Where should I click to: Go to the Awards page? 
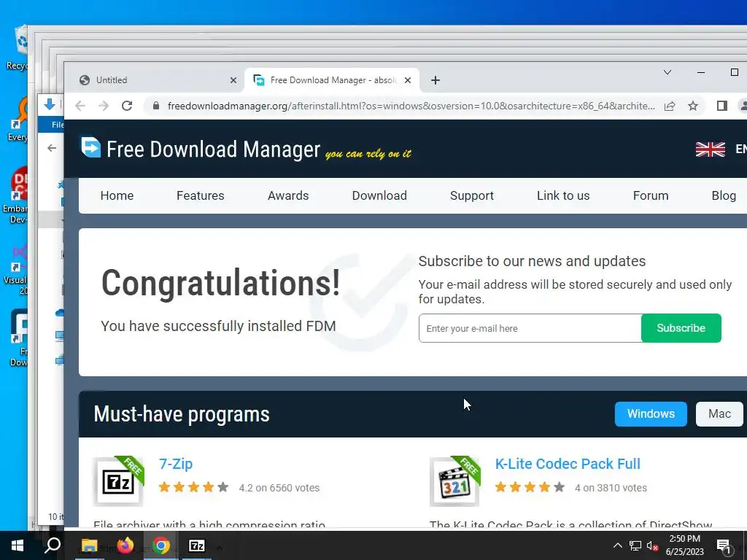pos(288,195)
